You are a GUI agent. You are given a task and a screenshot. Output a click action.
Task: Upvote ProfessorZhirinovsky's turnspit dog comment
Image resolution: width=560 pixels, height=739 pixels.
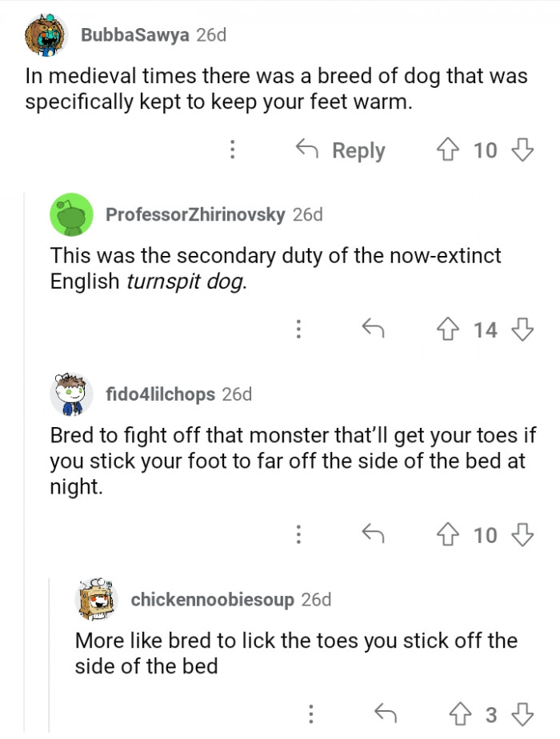(x=449, y=330)
